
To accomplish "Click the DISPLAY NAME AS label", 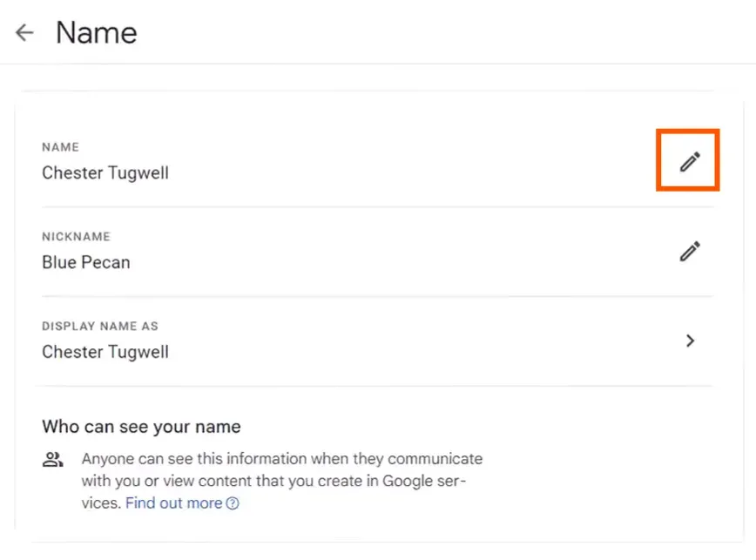I will pyautogui.click(x=99, y=326).
